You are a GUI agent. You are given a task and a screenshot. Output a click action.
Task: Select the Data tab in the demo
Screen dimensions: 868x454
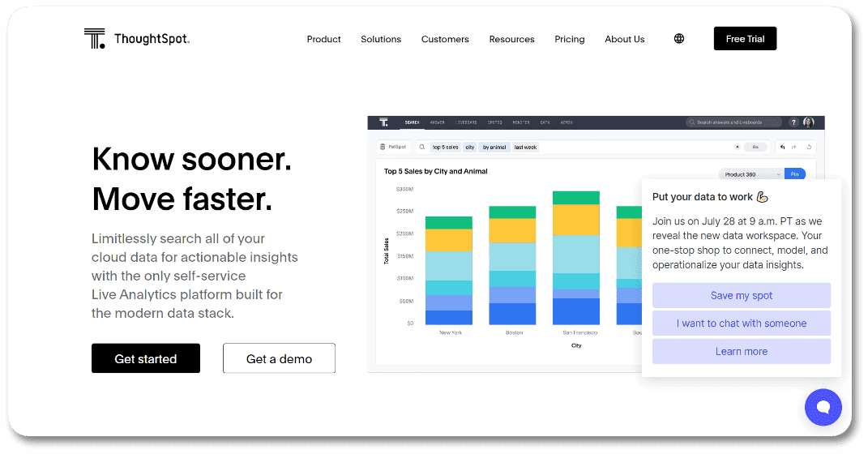pos(545,122)
